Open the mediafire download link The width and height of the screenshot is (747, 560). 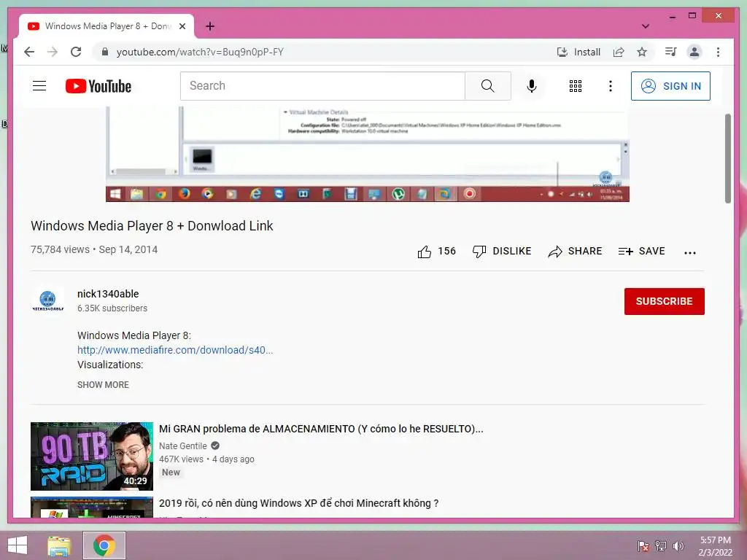(x=175, y=350)
